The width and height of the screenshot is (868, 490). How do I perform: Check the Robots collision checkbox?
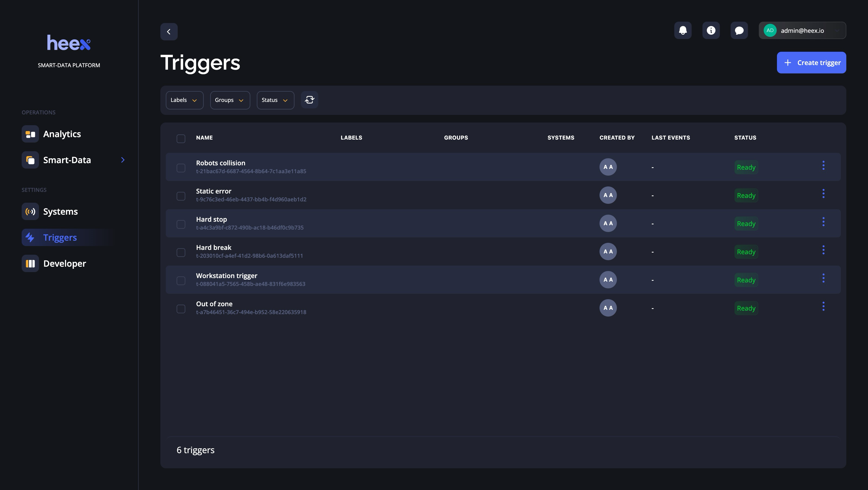(x=181, y=168)
